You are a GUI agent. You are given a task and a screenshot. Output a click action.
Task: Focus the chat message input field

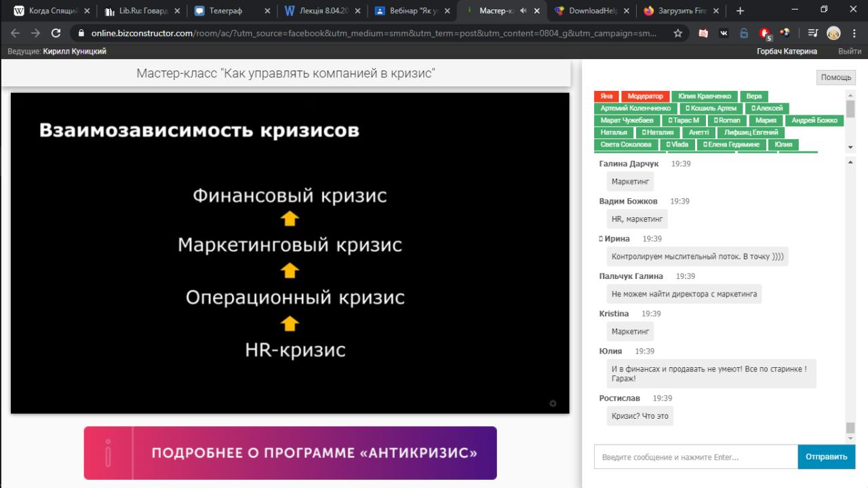click(x=696, y=457)
